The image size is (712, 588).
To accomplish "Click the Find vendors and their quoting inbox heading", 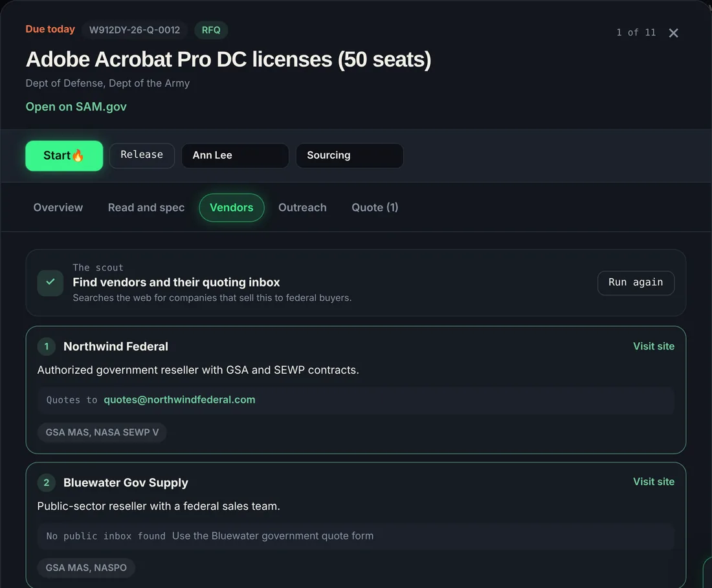I will [x=176, y=282].
